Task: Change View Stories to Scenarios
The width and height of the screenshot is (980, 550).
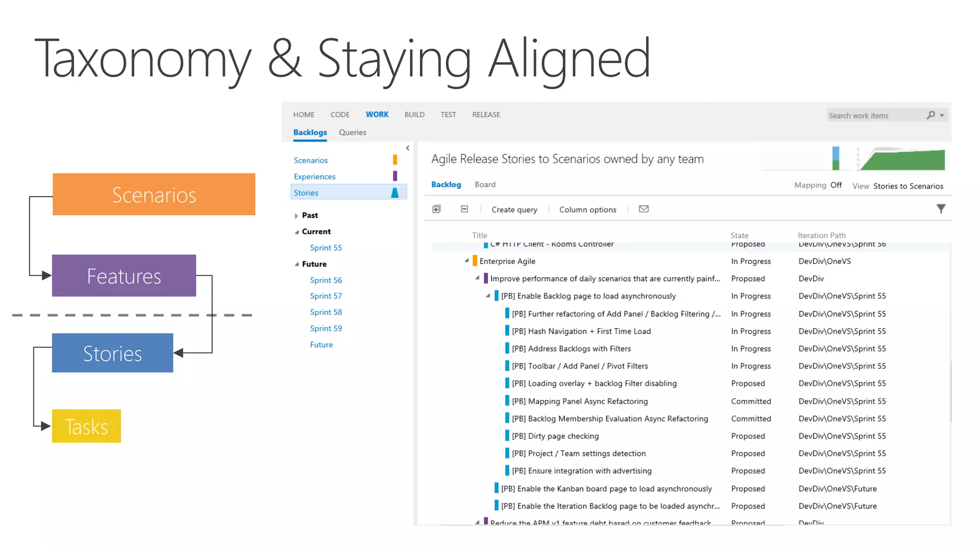Action: [908, 186]
